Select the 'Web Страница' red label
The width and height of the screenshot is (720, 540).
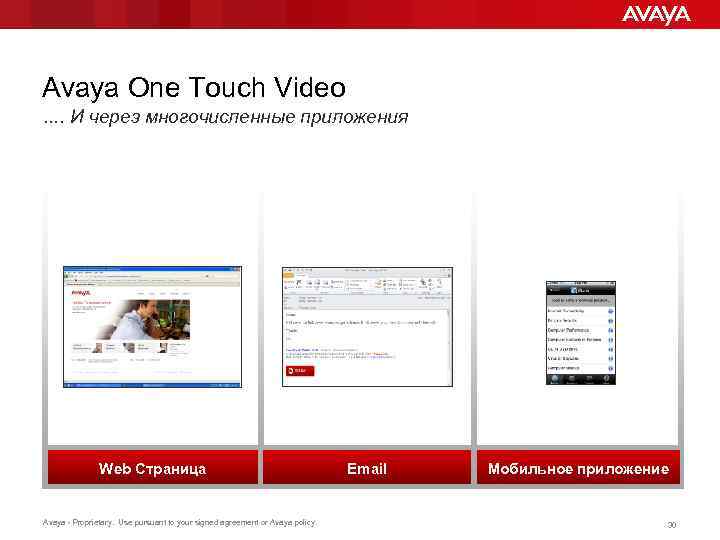point(152,468)
